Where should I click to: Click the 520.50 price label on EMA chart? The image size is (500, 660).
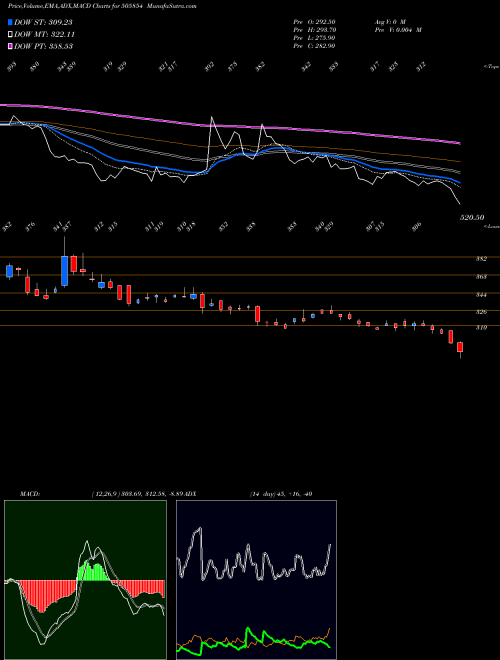point(472,218)
